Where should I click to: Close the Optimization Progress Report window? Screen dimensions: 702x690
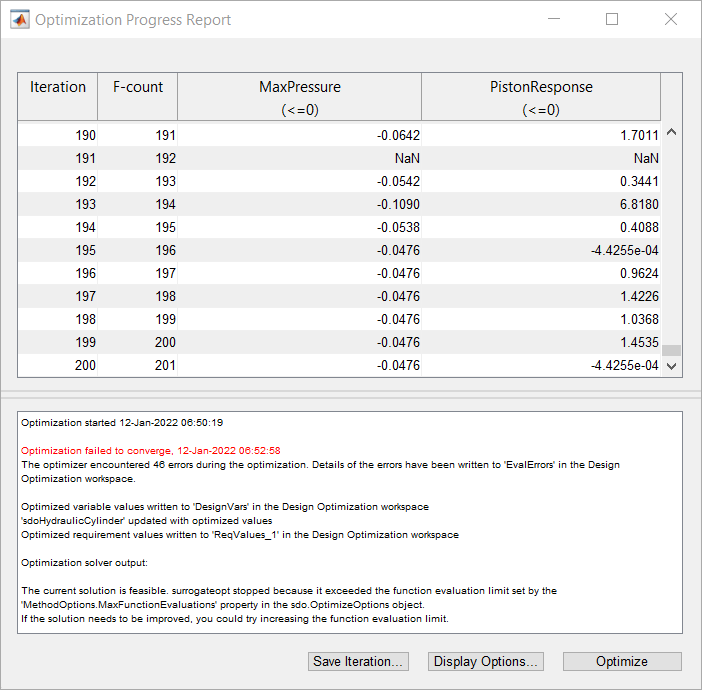click(x=671, y=19)
